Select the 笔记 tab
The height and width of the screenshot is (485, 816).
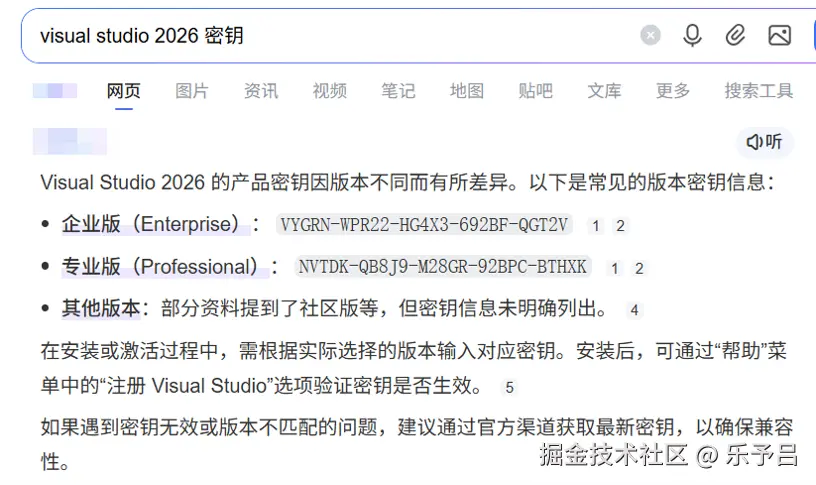[398, 91]
